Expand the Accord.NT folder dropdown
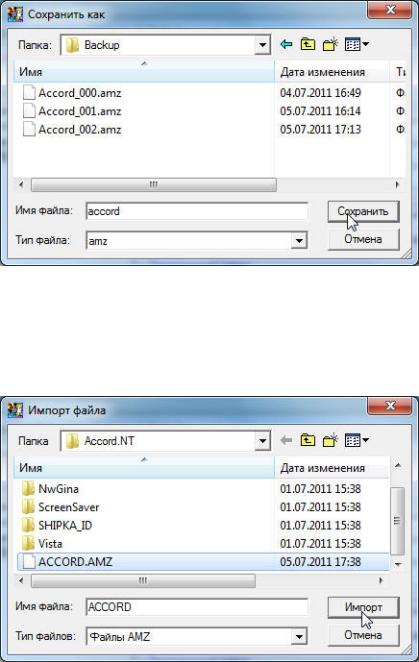Screen dimensions: 419x662 tap(263, 441)
